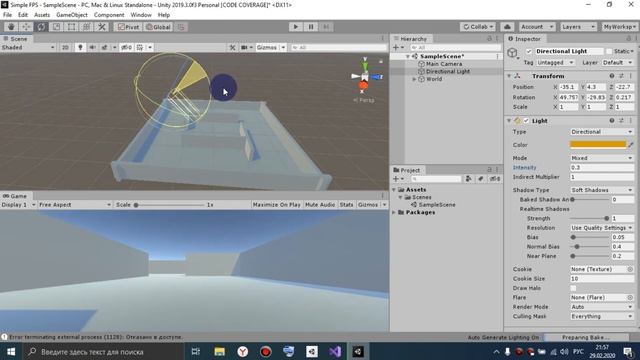This screenshot has height=360, width=640.
Task: Pick a Cookie texture object
Action: click(x=630, y=269)
